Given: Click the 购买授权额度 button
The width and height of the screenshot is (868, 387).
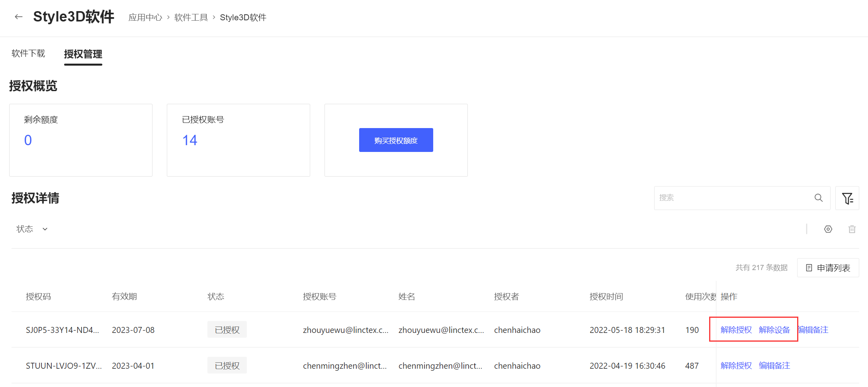Looking at the screenshot, I should (x=396, y=140).
